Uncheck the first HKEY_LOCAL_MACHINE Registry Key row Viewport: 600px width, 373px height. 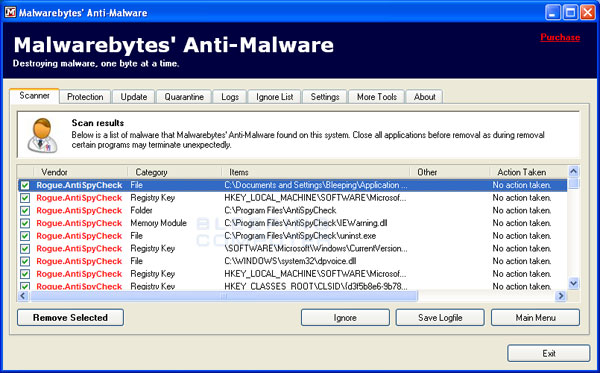[x=25, y=198]
